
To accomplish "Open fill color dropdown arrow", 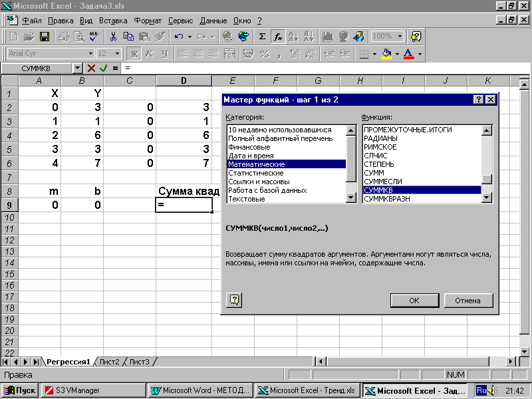I will point(397,54).
